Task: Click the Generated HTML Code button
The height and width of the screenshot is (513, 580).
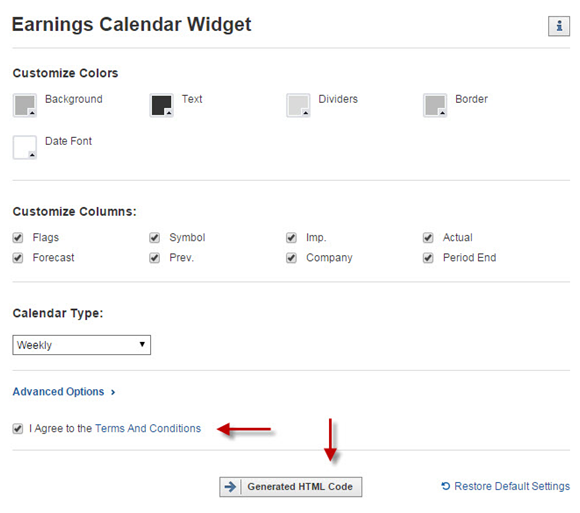Action: (291, 487)
